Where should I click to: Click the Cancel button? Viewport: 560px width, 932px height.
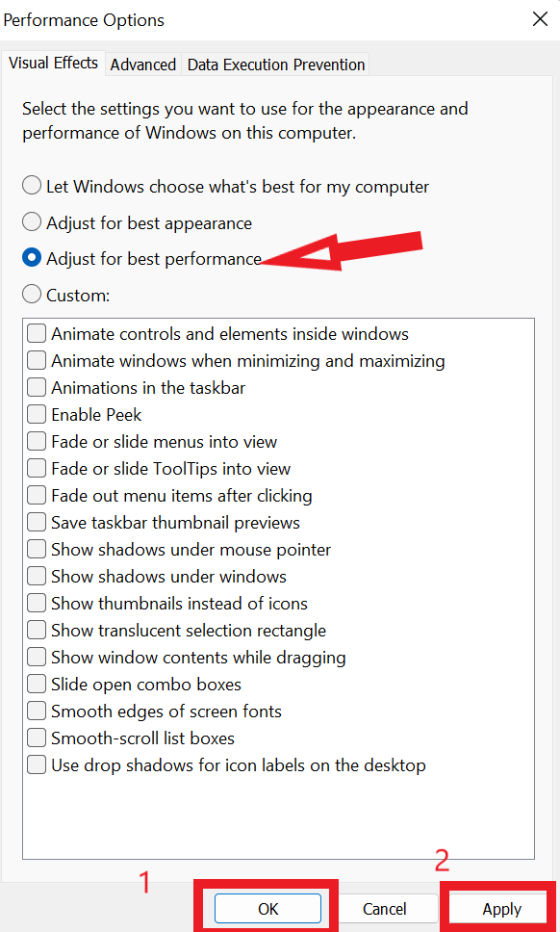click(x=384, y=908)
